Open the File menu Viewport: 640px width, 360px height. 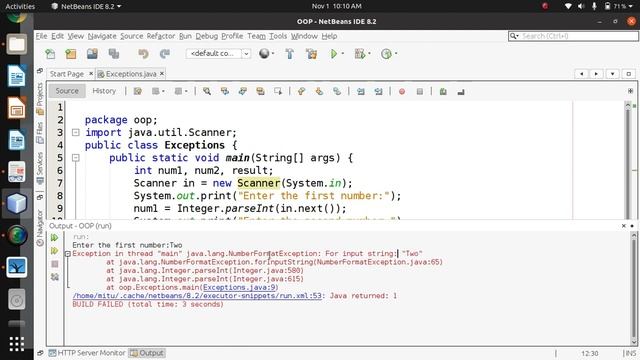coord(41,36)
